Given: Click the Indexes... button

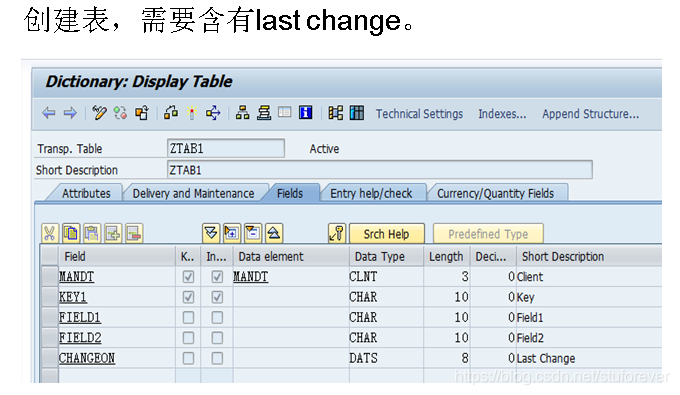Looking at the screenshot, I should 502,114.
